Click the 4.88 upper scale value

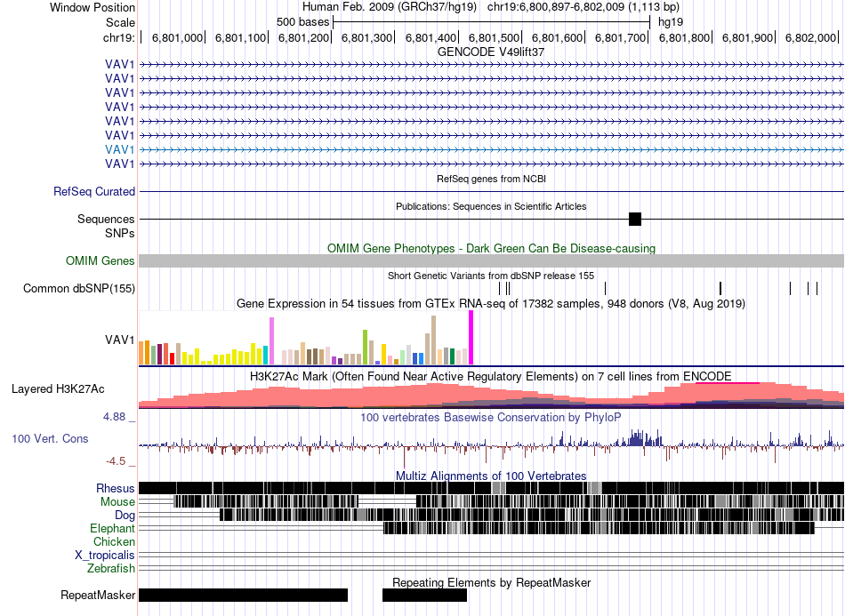114,417
